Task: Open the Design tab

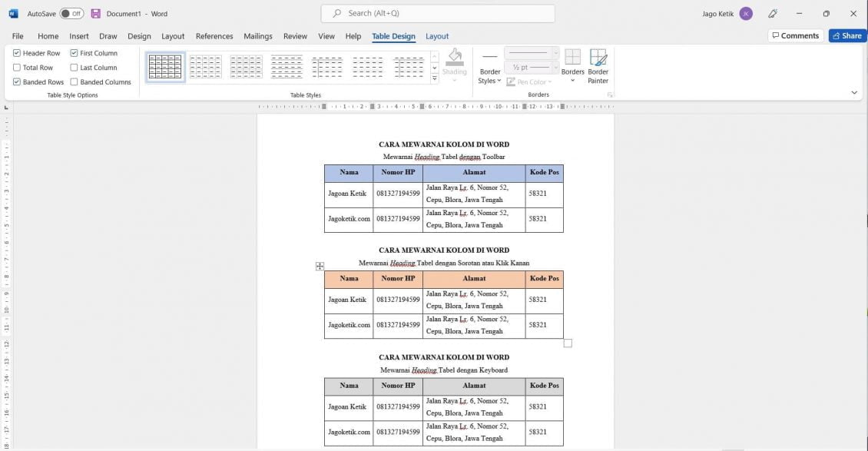Action: pyautogui.click(x=139, y=36)
